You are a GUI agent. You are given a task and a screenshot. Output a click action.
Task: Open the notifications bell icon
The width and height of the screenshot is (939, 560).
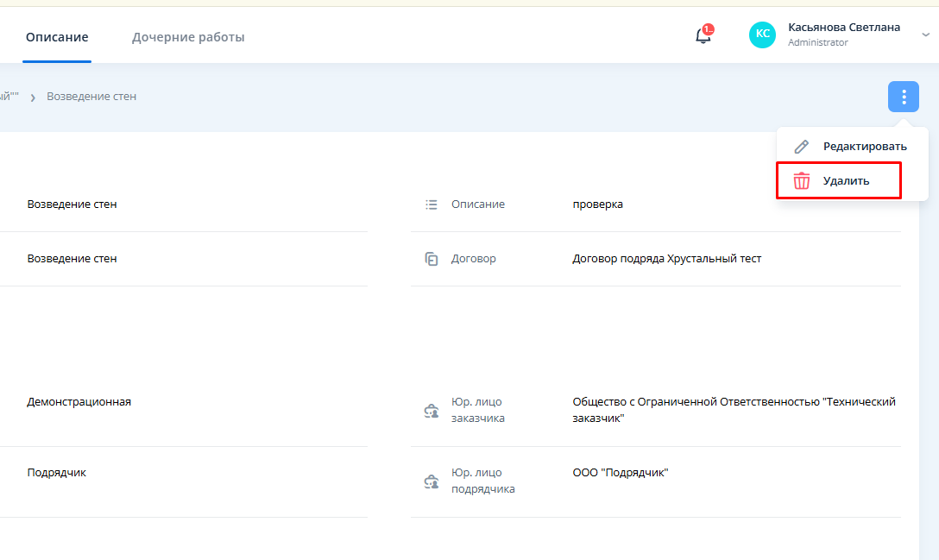point(703,35)
